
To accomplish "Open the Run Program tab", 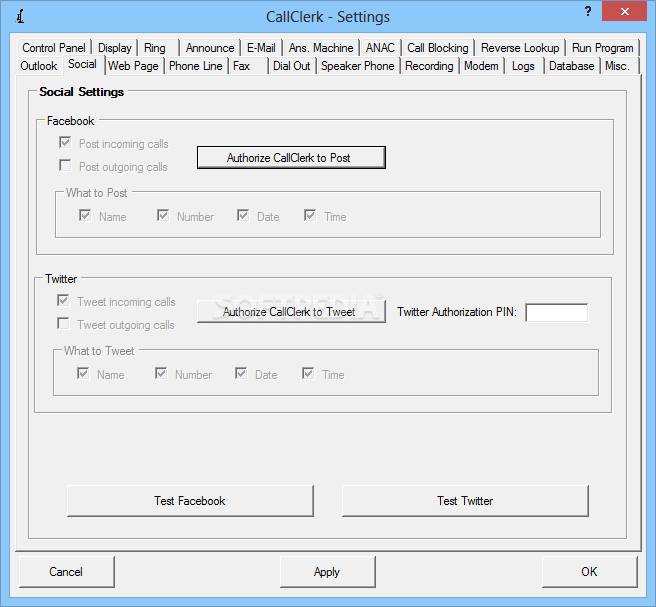I will [x=602, y=48].
